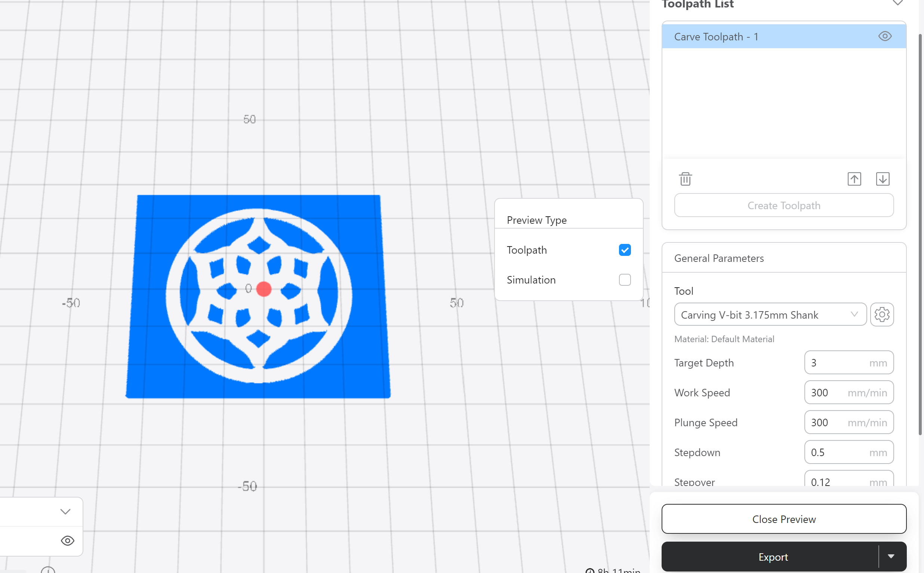924x573 pixels.
Task: Open tool settings gear icon
Action: [x=882, y=315]
